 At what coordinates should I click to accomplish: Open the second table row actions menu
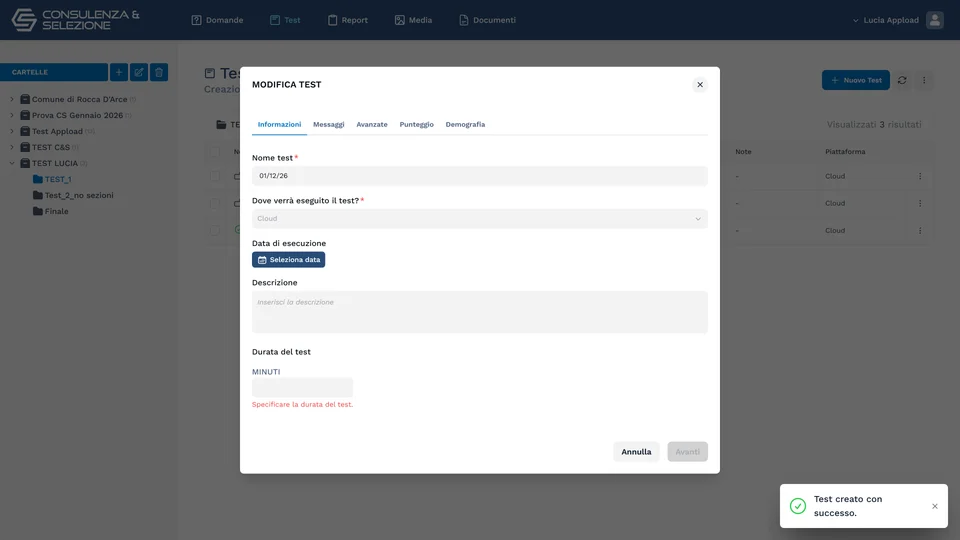coord(920,203)
